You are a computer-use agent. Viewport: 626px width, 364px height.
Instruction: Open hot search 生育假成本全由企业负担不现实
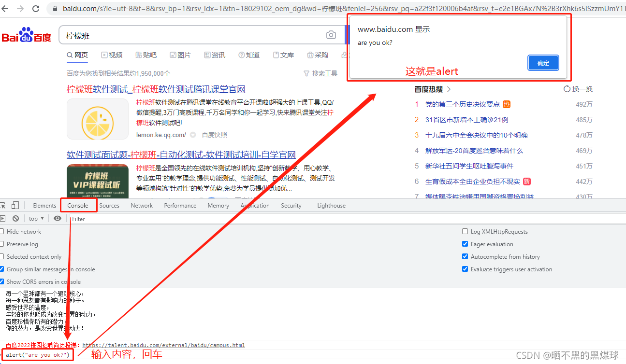473,182
